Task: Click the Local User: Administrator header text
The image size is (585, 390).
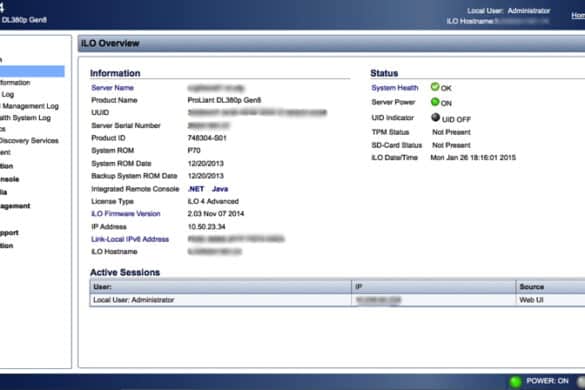Action: point(509,11)
